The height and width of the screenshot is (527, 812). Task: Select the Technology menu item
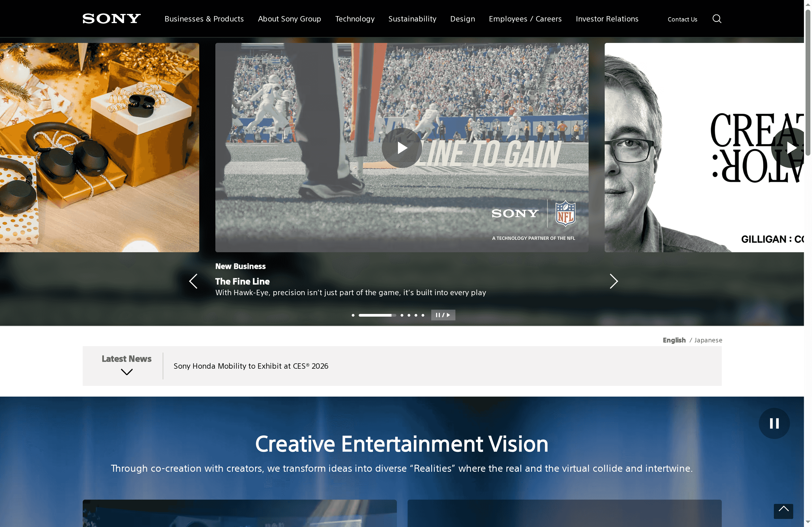(x=355, y=19)
